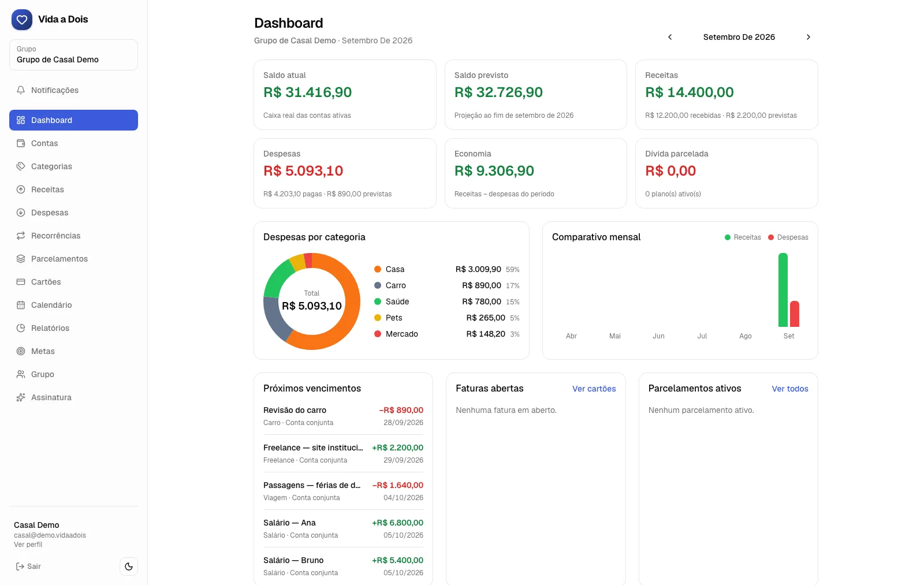Click the Ver todos link
Viewport: 924px width, 585px height.
point(790,389)
